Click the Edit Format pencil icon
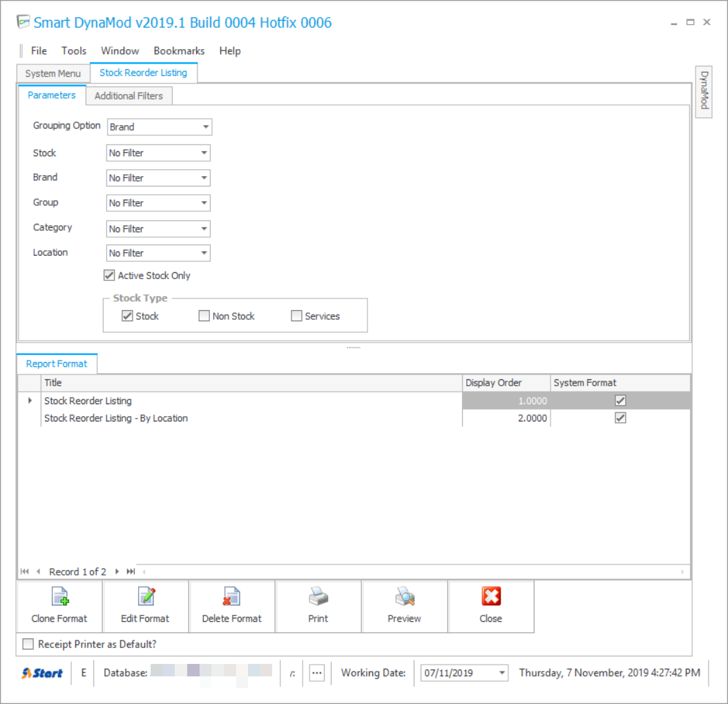 click(x=146, y=597)
